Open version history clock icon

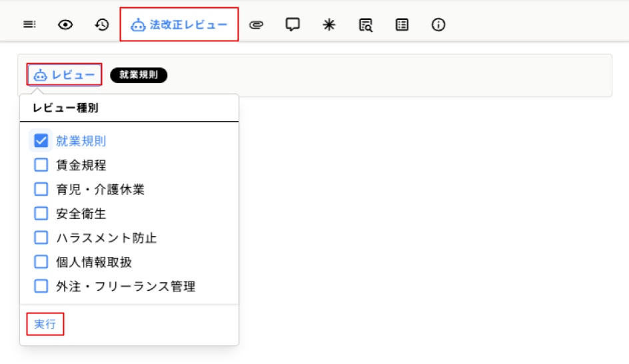[102, 25]
